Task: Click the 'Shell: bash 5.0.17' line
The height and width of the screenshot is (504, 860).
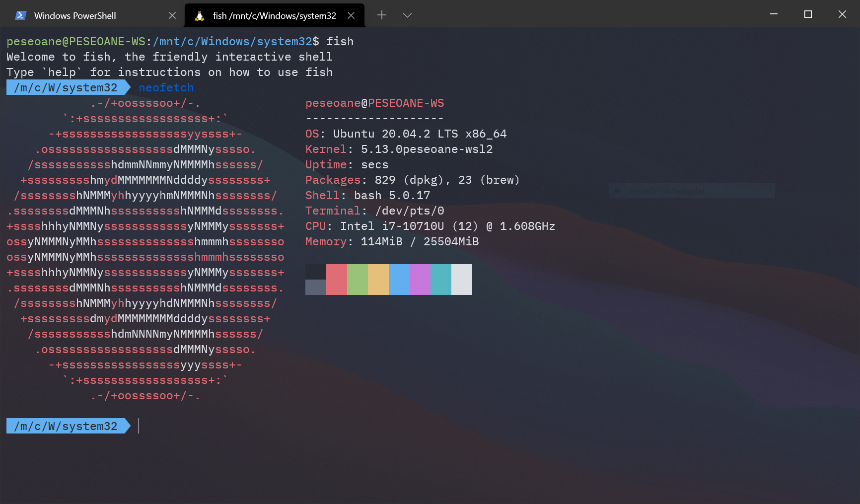Action: (x=367, y=195)
